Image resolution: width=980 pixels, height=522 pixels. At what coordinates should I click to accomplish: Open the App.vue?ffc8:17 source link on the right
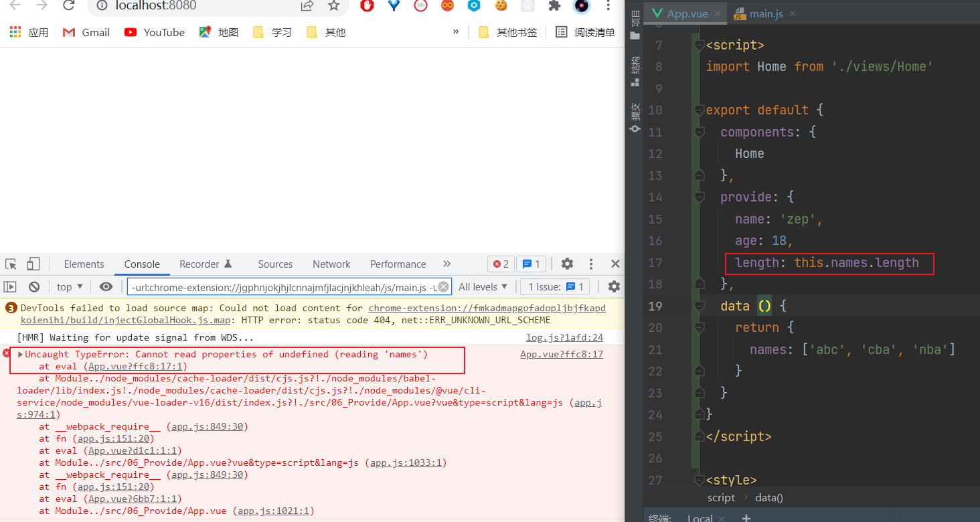(x=562, y=354)
